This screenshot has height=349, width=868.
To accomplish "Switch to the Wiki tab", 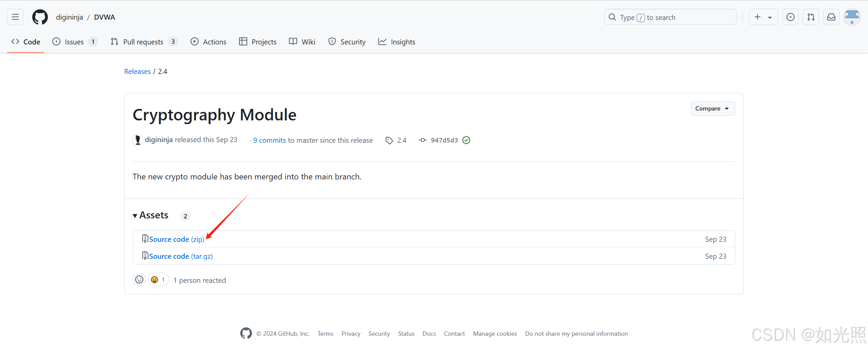I will point(302,42).
